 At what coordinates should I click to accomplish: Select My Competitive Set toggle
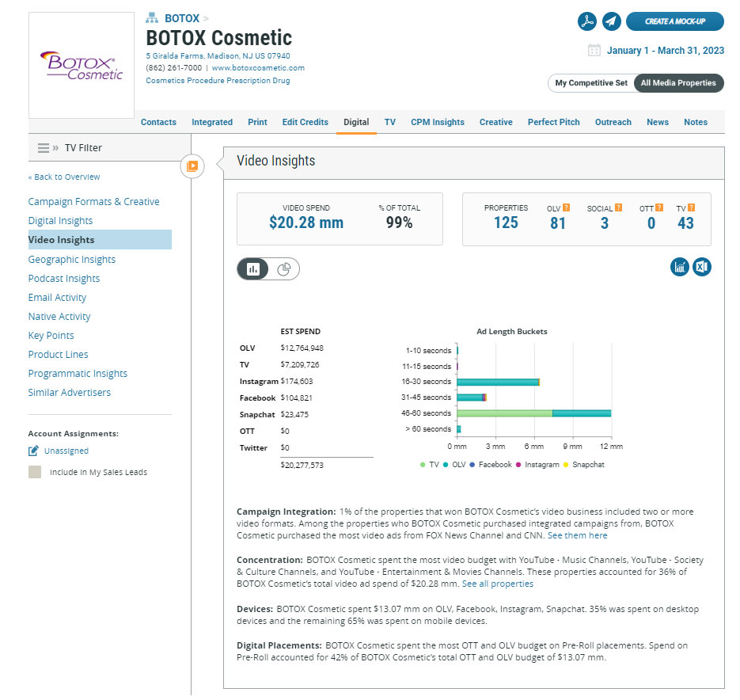[591, 83]
